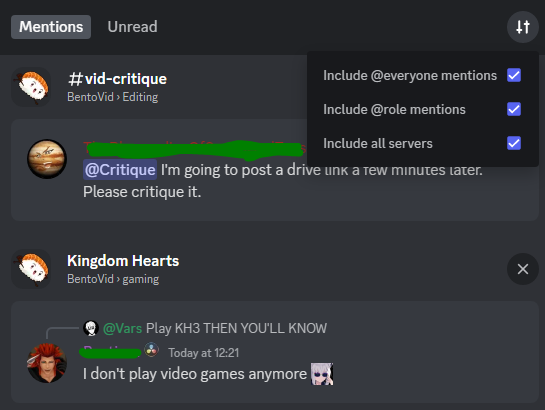Click the BentoVid sushi icon beside #vid-critique
The image size is (545, 410).
[31, 87]
